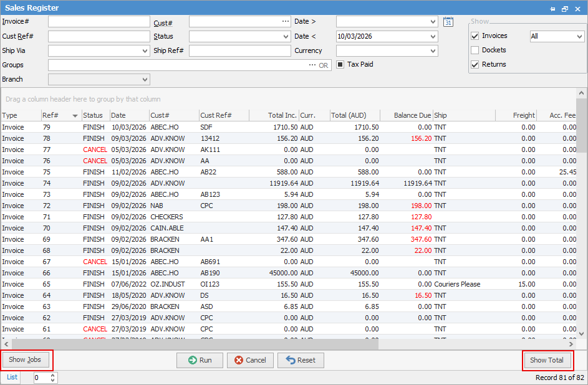The height and width of the screenshot is (385, 588).
Task: Toggle the Returns checkbox
Action: 475,65
